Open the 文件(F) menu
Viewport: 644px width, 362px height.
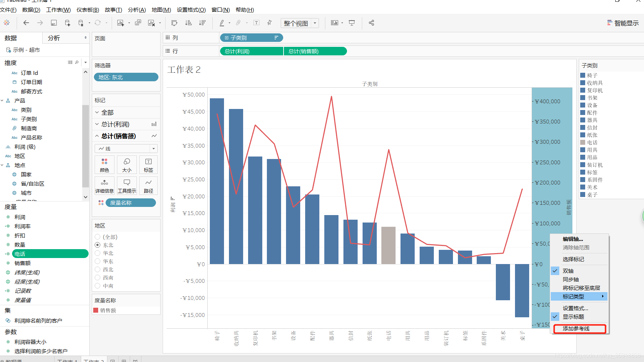[8, 10]
